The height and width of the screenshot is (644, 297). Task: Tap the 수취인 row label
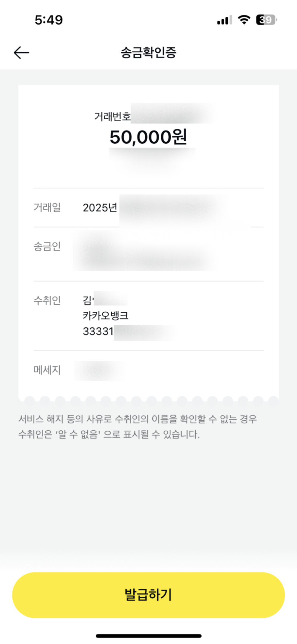click(47, 300)
